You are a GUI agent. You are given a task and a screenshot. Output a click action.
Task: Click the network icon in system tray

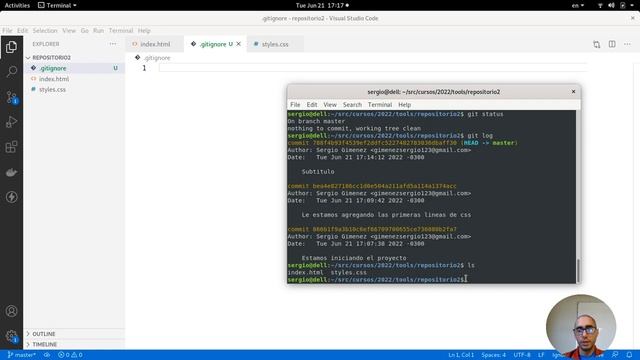(600, 5)
